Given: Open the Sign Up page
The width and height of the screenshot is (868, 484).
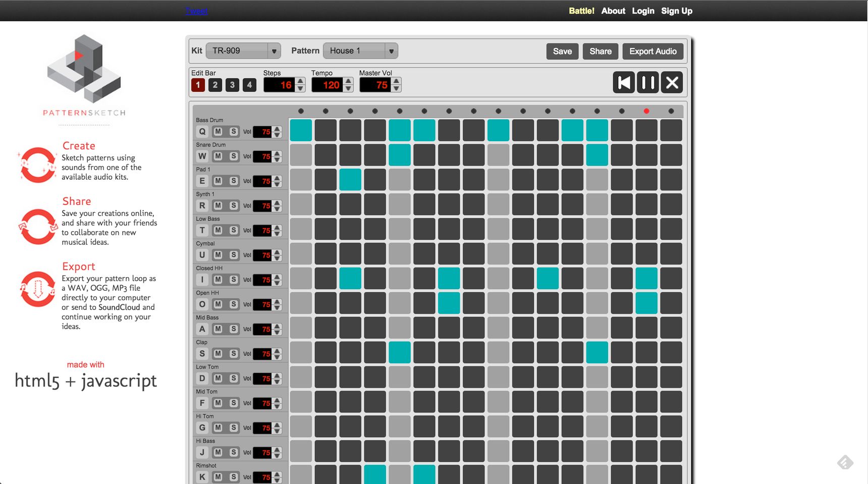Looking at the screenshot, I should 677,11.
